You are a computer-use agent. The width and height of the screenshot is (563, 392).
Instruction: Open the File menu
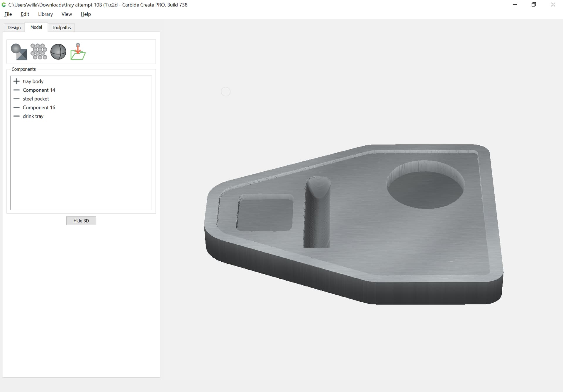8,14
